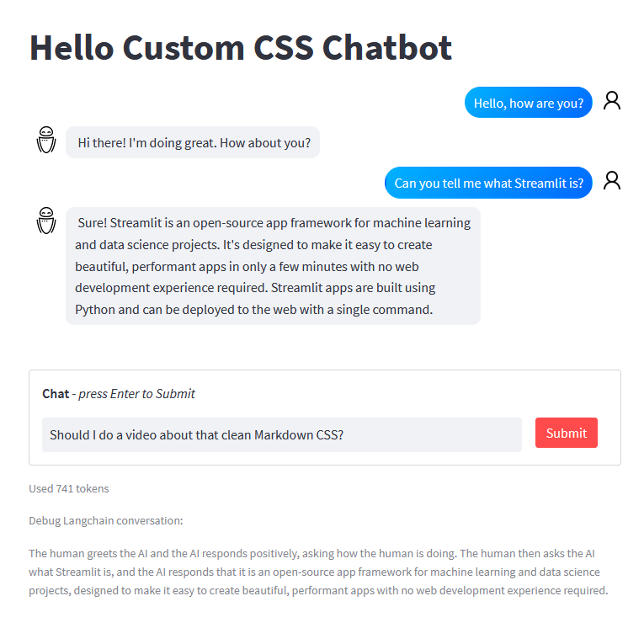Click the robot avatar beside the Streamlit explanation

tap(45, 221)
